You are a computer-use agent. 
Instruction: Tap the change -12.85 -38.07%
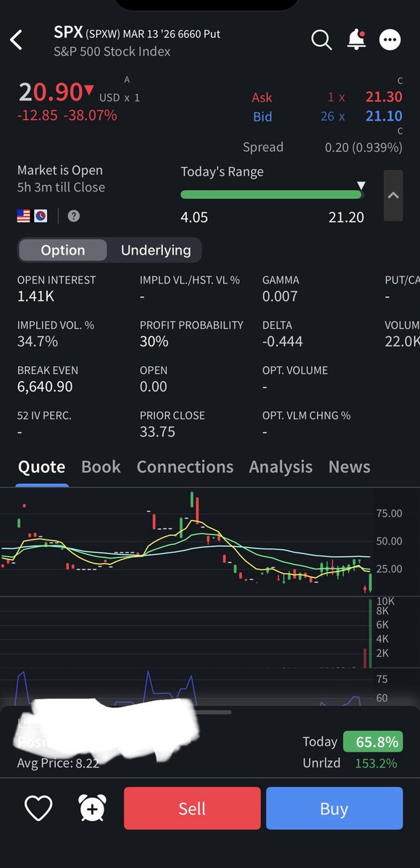tap(67, 116)
